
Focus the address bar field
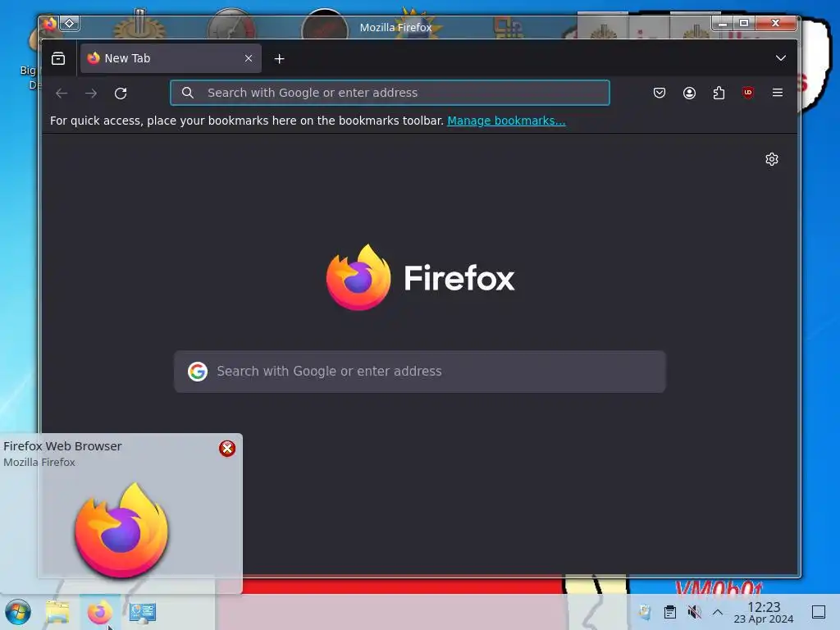tap(390, 93)
